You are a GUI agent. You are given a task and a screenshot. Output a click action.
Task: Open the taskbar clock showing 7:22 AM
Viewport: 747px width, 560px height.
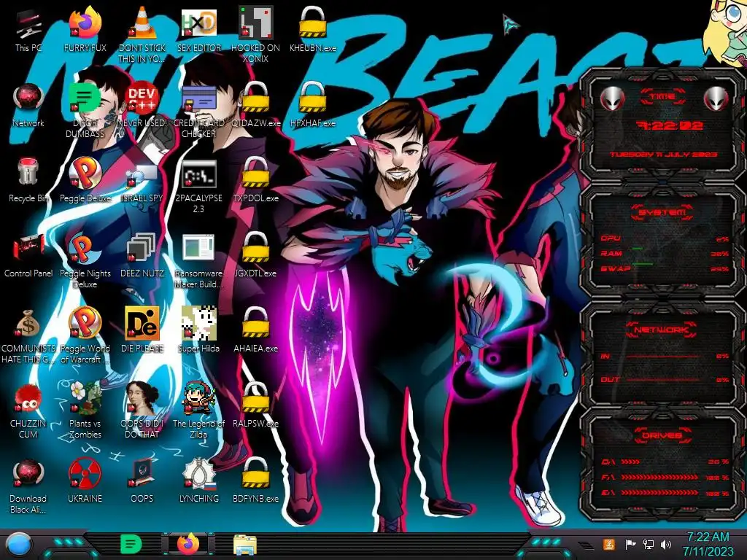click(x=708, y=544)
